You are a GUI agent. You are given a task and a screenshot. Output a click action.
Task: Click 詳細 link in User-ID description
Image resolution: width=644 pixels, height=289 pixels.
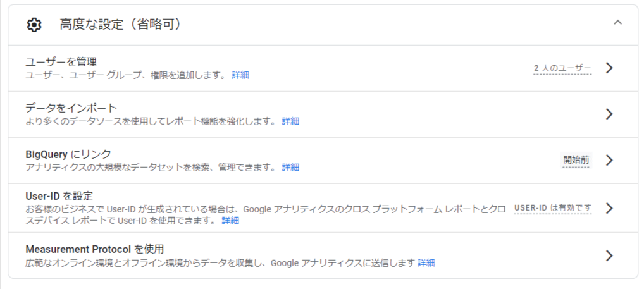tap(230, 221)
